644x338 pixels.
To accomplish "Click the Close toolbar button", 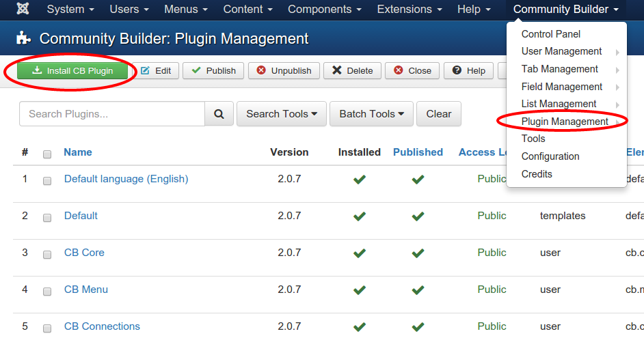I will [412, 70].
